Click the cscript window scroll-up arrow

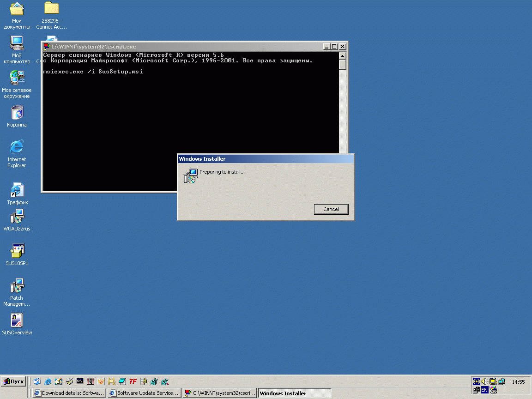pyautogui.click(x=342, y=55)
